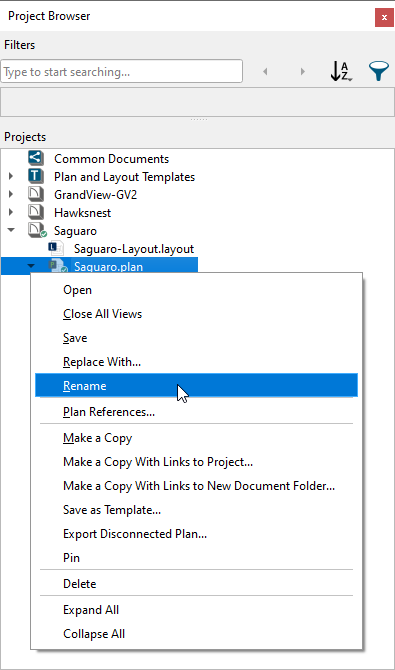Click the previous search result arrow
The image size is (395, 670).
click(x=265, y=71)
